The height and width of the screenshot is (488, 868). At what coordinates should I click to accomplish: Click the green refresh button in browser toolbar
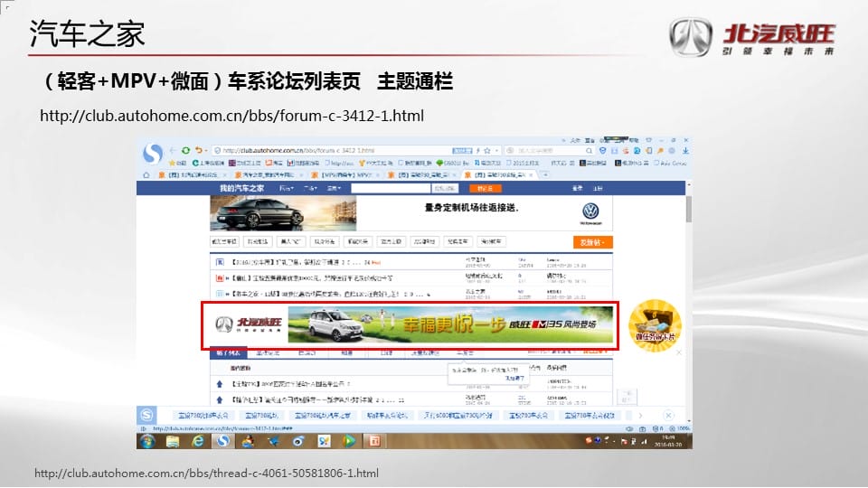[185, 150]
